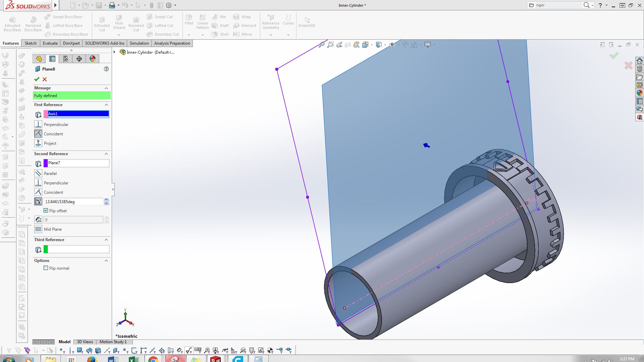Open SOLIDWORKS Resources in the task pane
This screenshot has height=362, width=644.
(640, 61)
